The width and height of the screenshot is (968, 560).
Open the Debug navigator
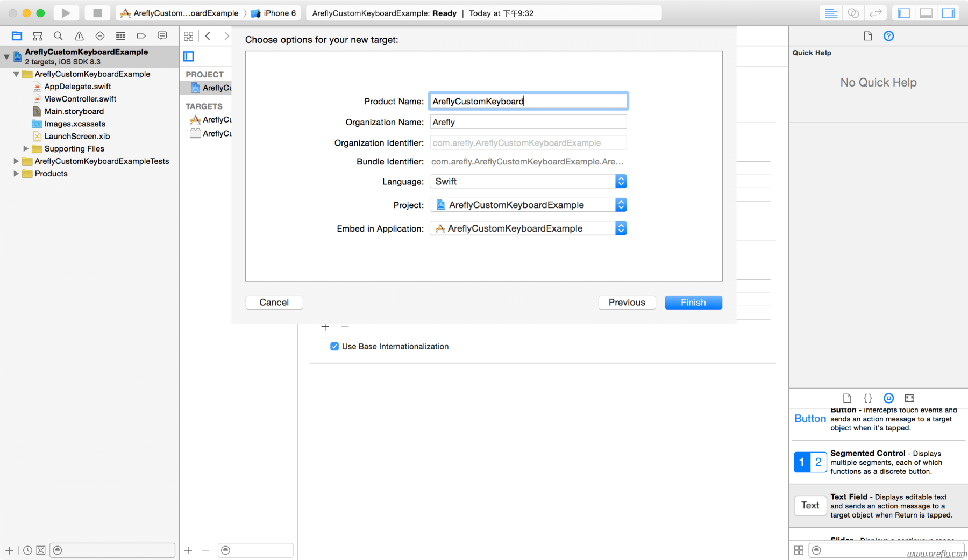[120, 35]
